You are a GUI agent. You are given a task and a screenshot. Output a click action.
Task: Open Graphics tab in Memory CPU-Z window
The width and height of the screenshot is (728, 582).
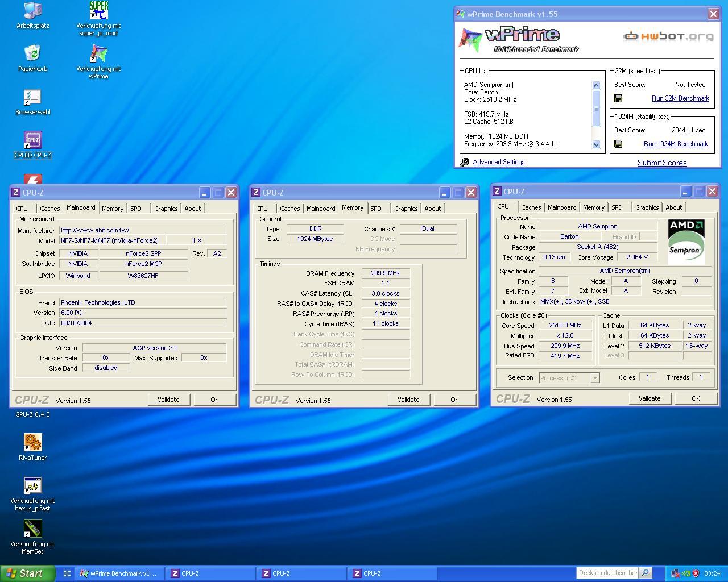pyautogui.click(x=406, y=209)
